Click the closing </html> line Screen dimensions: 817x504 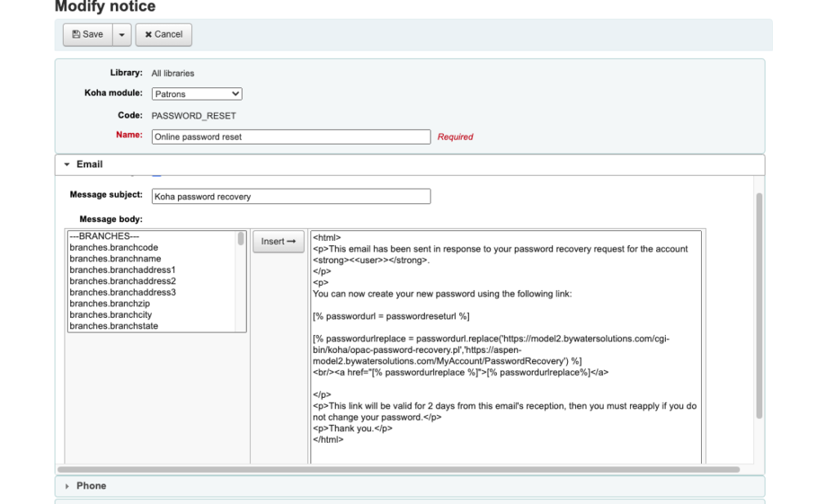click(328, 439)
